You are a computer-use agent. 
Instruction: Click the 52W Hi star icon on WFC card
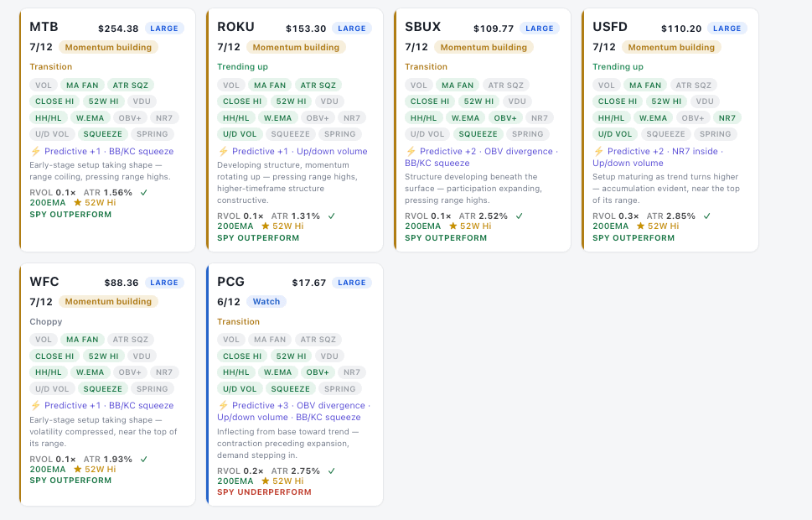(x=78, y=469)
